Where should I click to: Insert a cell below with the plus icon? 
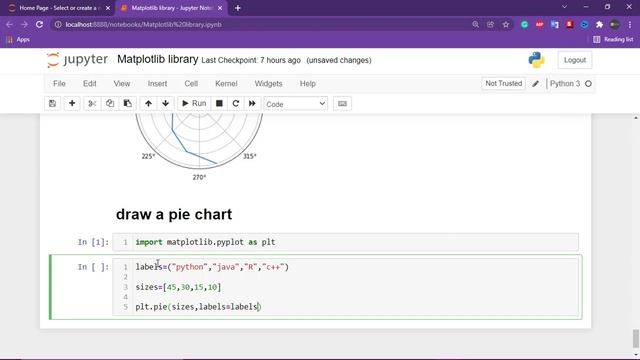coord(72,104)
